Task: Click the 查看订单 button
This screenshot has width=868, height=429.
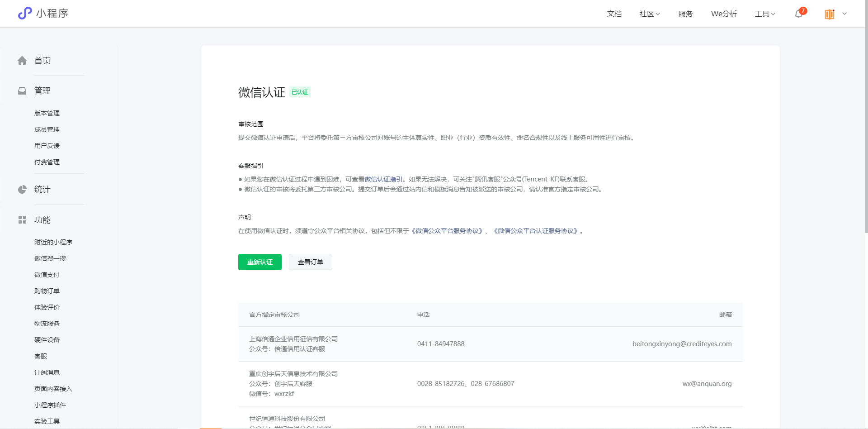Action: click(311, 262)
